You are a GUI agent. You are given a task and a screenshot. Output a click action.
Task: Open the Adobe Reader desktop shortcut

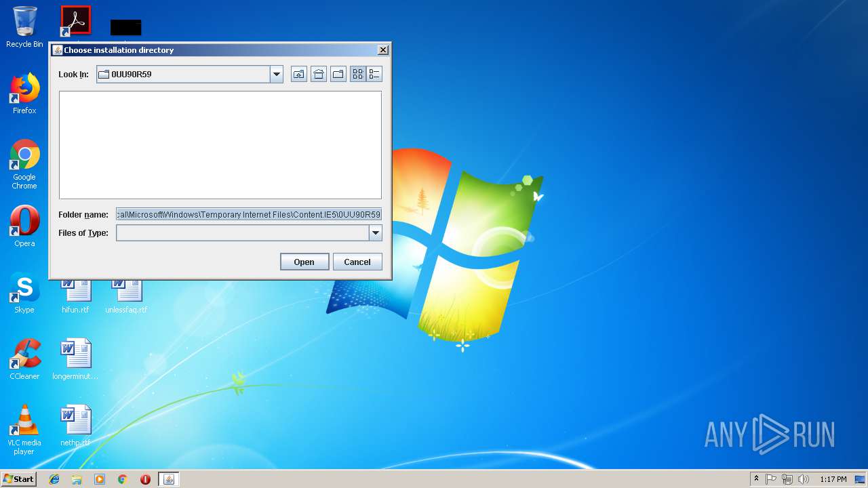(x=75, y=22)
